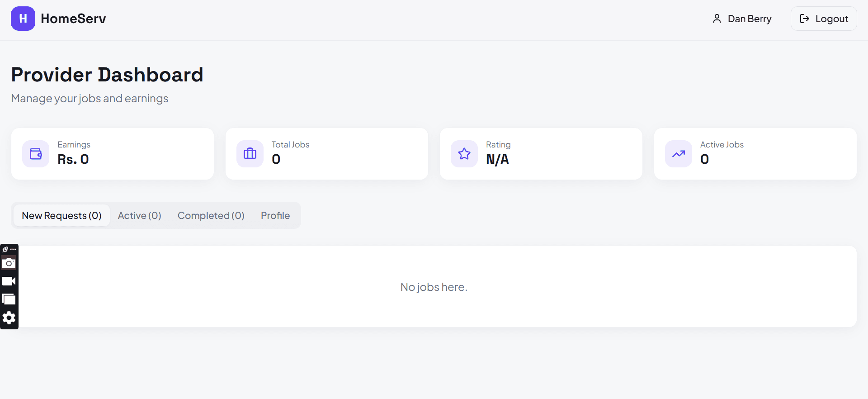Click the Provider Dashboard heading

(x=107, y=75)
